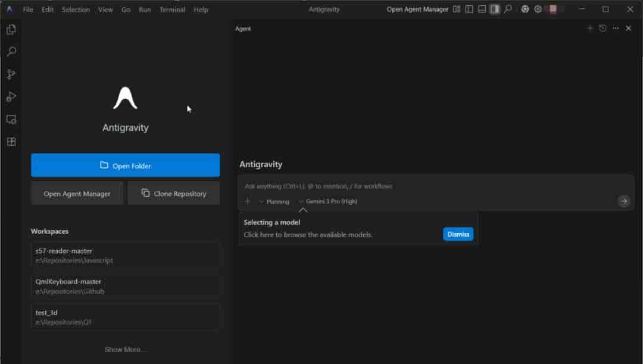The image size is (643, 364).
Task: Click the Antigravity title in the window title bar
Action: point(324,10)
